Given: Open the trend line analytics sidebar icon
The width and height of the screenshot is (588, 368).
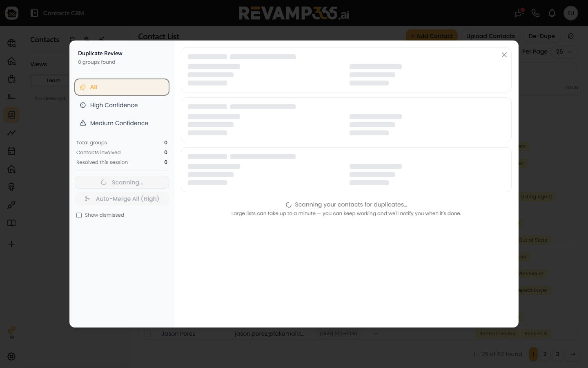Looking at the screenshot, I should [x=11, y=133].
